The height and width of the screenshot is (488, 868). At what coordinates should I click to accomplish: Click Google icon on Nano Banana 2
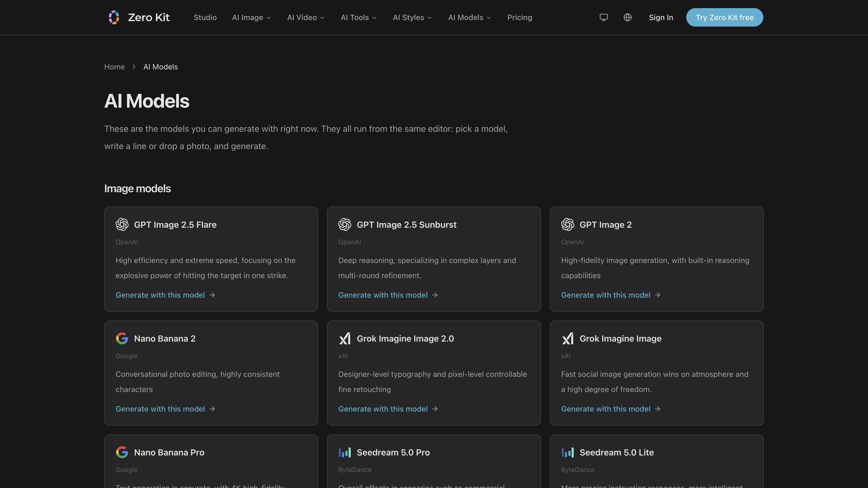pos(122,338)
